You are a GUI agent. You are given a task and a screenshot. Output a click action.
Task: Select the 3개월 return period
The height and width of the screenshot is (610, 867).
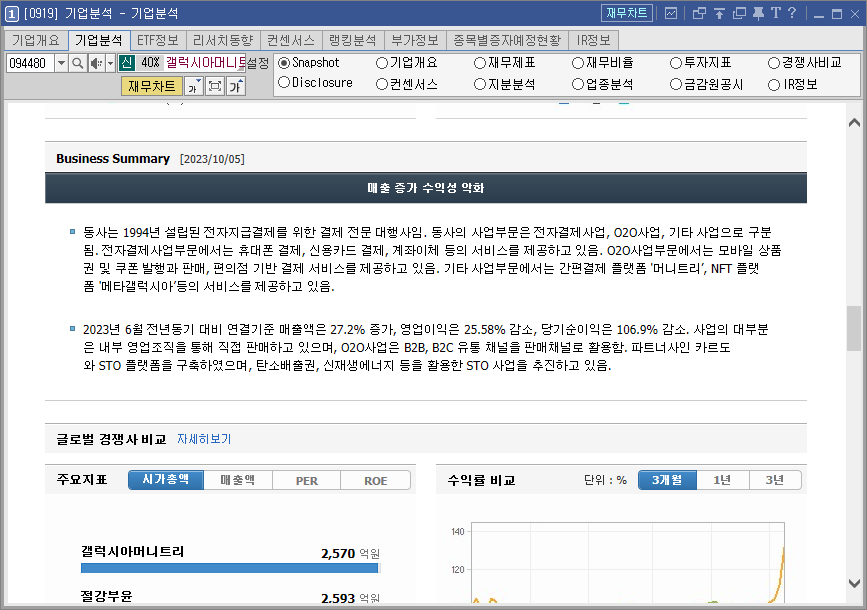667,480
